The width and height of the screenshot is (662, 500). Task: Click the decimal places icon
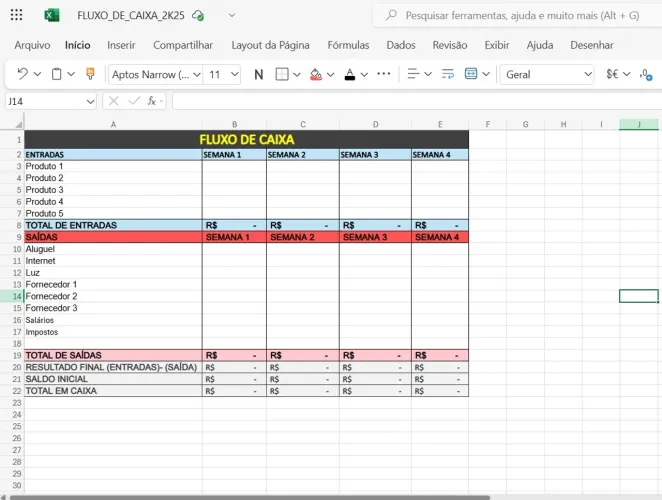click(x=646, y=75)
